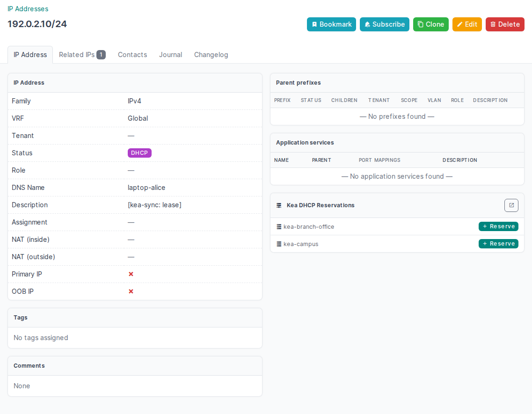Select the IP Address tab
Screen dimensions: 532x414
[x=30, y=55]
